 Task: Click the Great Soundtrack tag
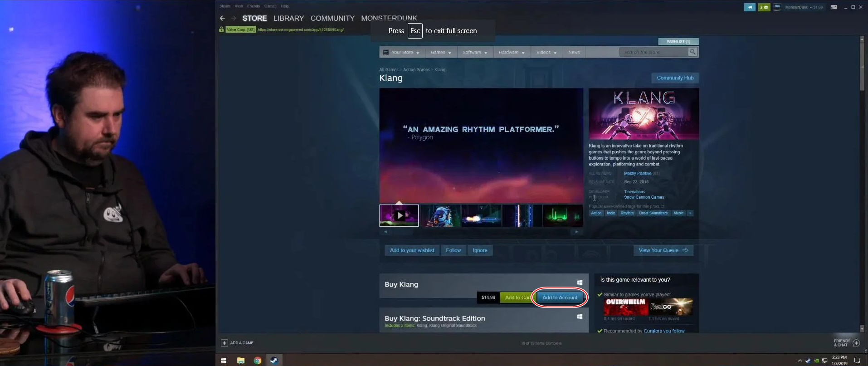[653, 213]
